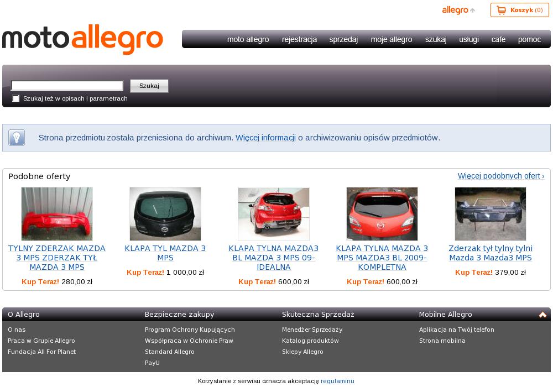This screenshot has width=553, height=392.
Task: Open Fundacja All For Planet link
Action: coord(41,352)
